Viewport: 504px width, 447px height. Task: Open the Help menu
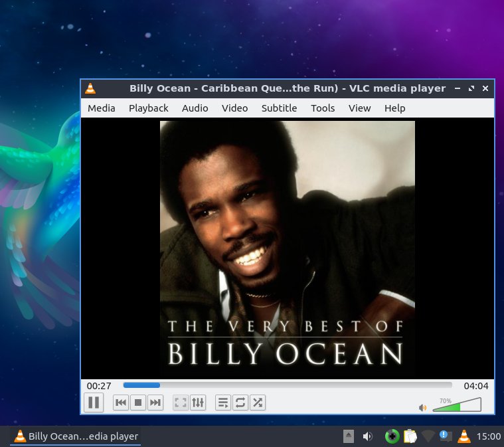[x=394, y=108]
